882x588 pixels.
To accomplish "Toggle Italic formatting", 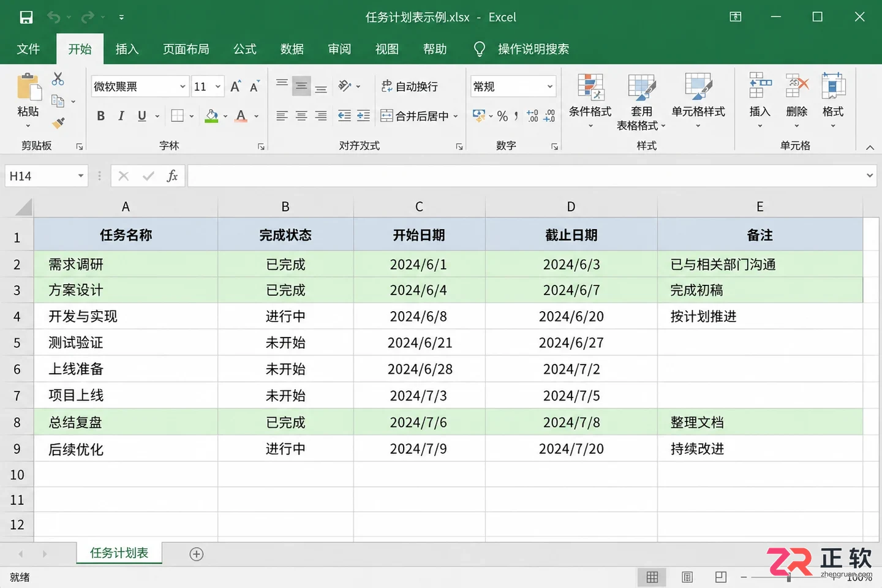I will coord(121,116).
